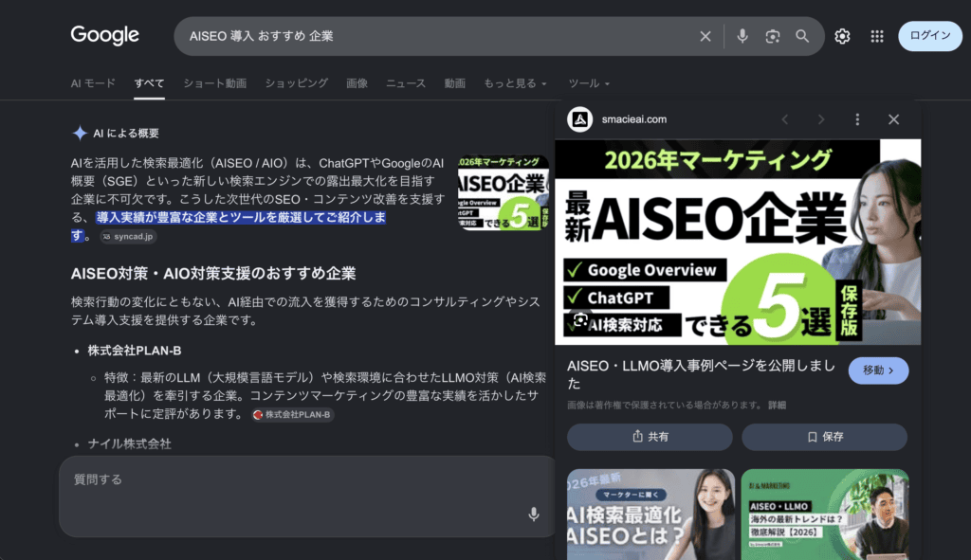
Task: Open the ショッピング tab
Action: [x=297, y=83]
